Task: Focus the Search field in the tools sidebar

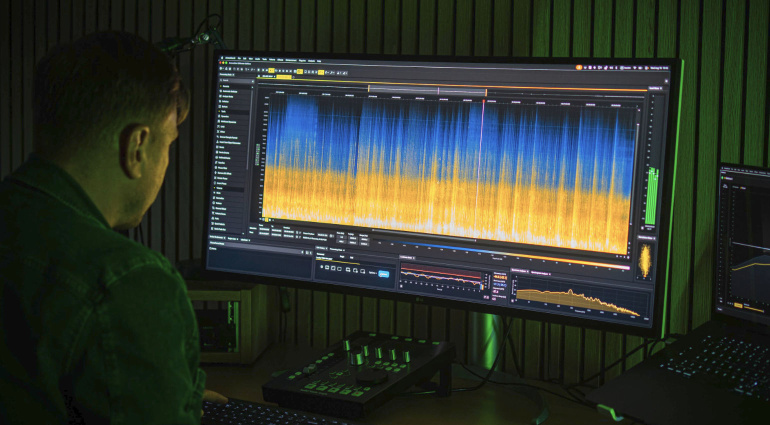Action: (x=237, y=80)
